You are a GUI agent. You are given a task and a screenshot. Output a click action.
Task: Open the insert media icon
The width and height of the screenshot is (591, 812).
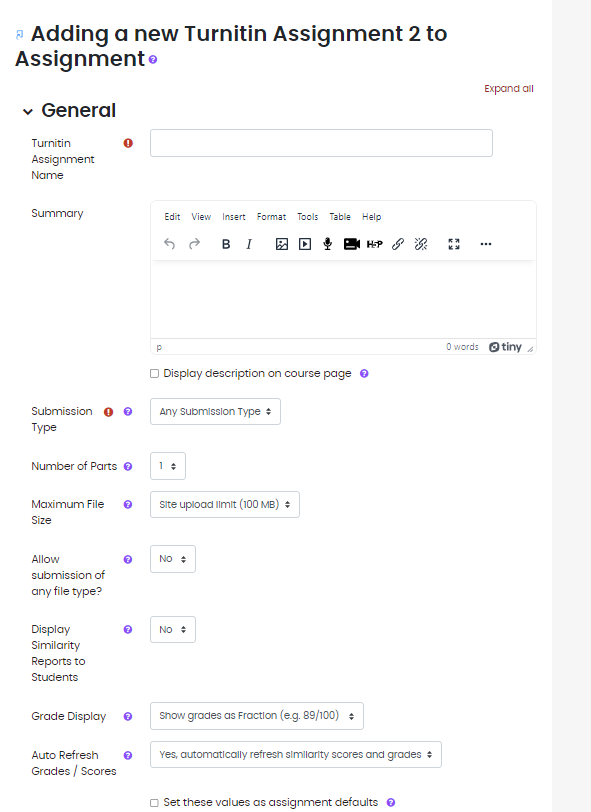tap(304, 243)
